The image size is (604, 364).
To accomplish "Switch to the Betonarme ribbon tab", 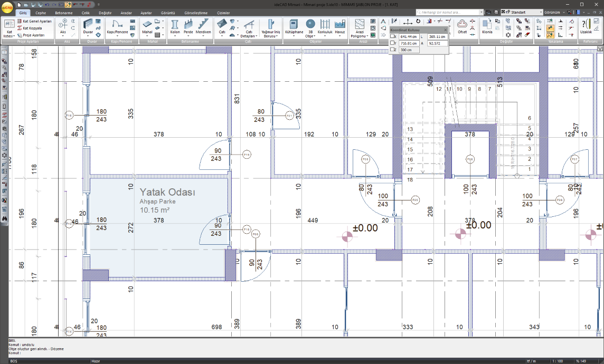I will 63,13.
